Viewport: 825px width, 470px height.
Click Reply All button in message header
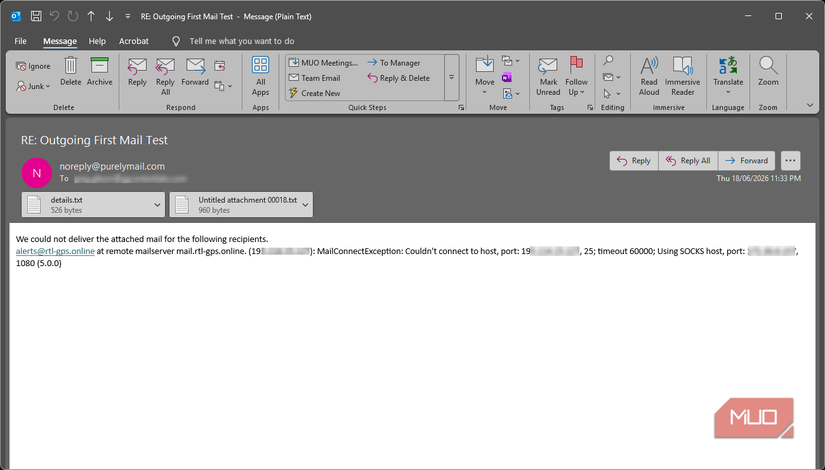[688, 161]
